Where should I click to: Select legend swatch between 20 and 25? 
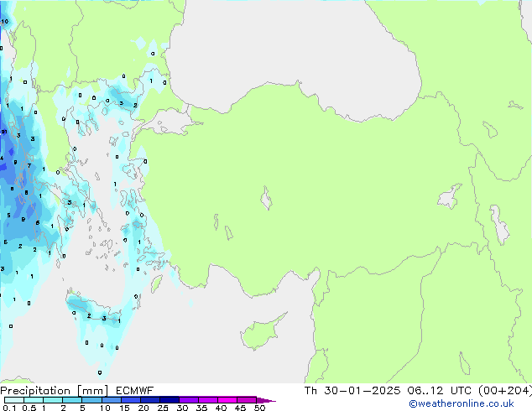coord(149,400)
